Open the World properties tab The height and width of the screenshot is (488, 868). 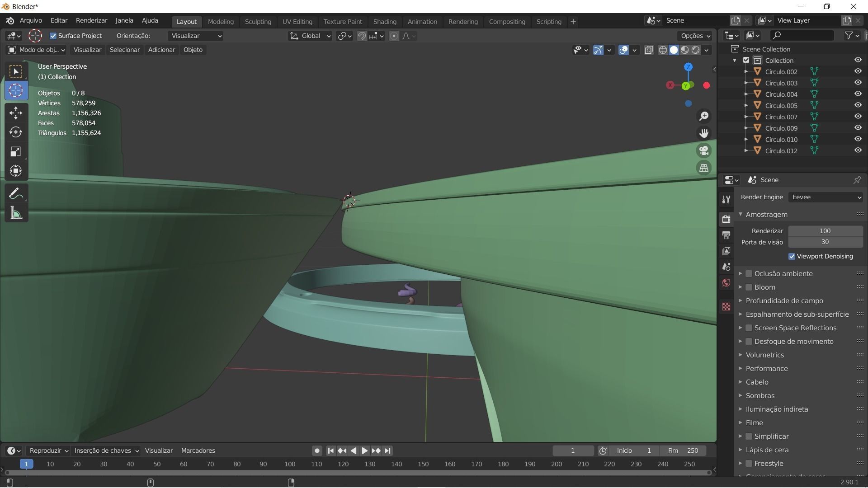click(726, 283)
